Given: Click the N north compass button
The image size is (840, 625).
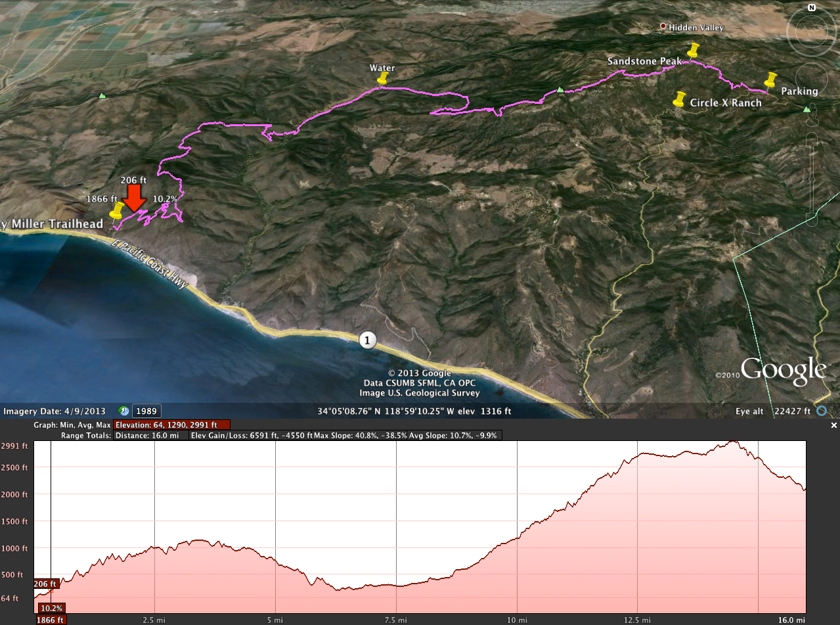Looking at the screenshot, I should (x=812, y=8).
